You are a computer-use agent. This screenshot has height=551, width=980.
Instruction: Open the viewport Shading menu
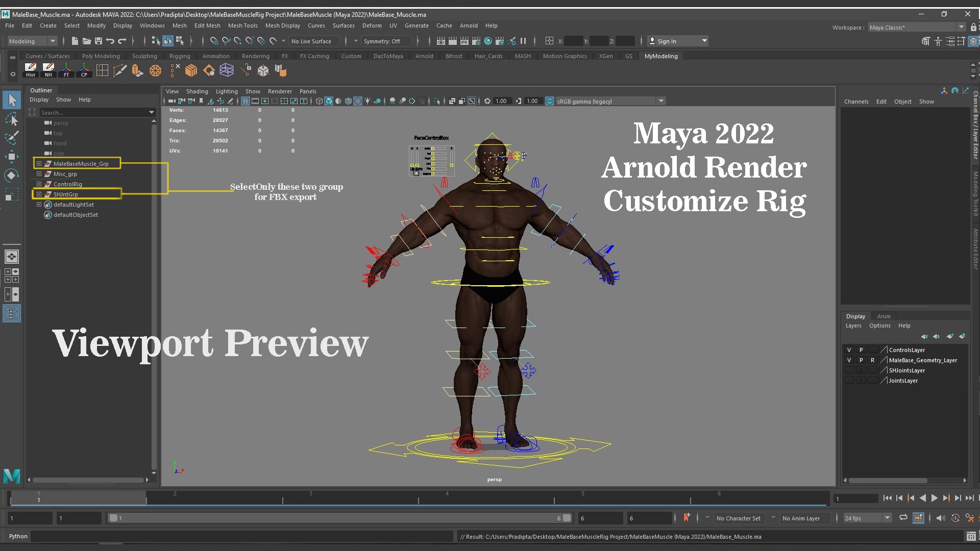(197, 91)
